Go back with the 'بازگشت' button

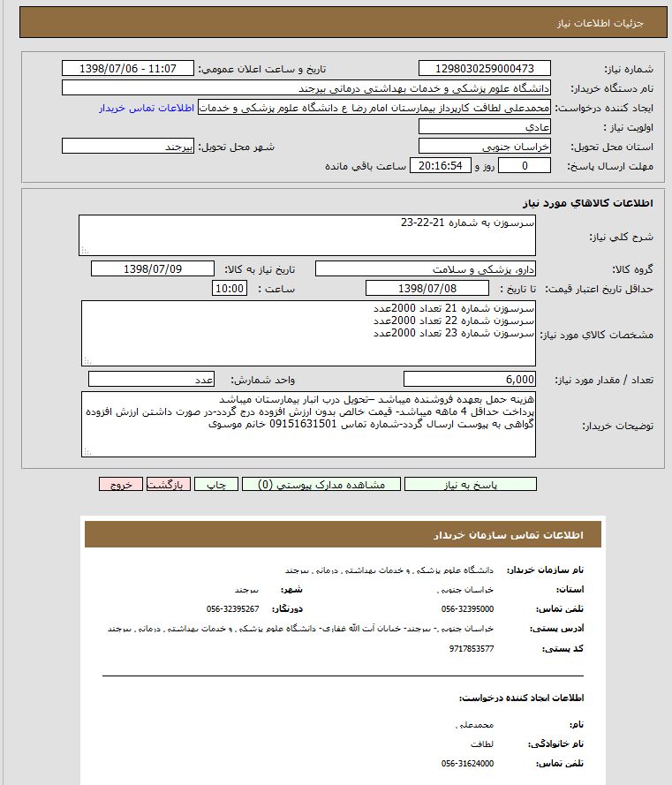click(x=167, y=485)
